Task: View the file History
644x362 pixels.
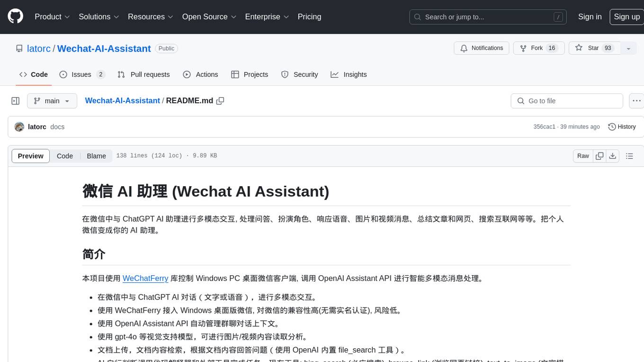Action: tap(622, 127)
